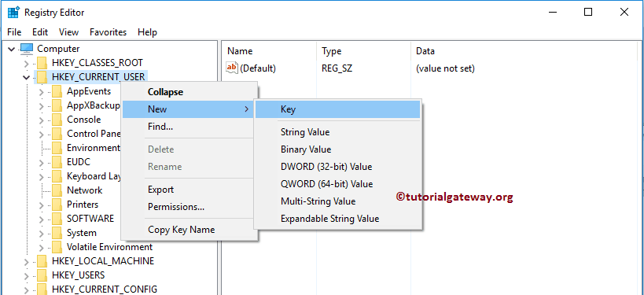Click the REG_SZ type cell
This screenshot has width=644, height=295.
(337, 68)
